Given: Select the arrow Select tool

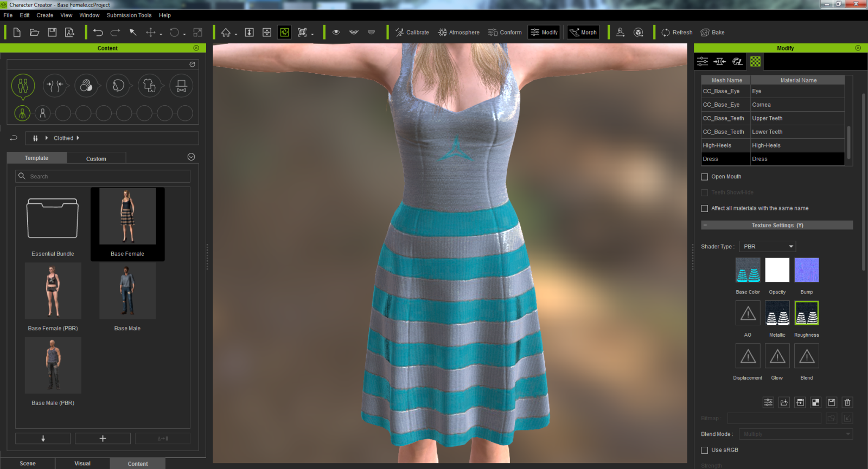Looking at the screenshot, I should pos(133,33).
